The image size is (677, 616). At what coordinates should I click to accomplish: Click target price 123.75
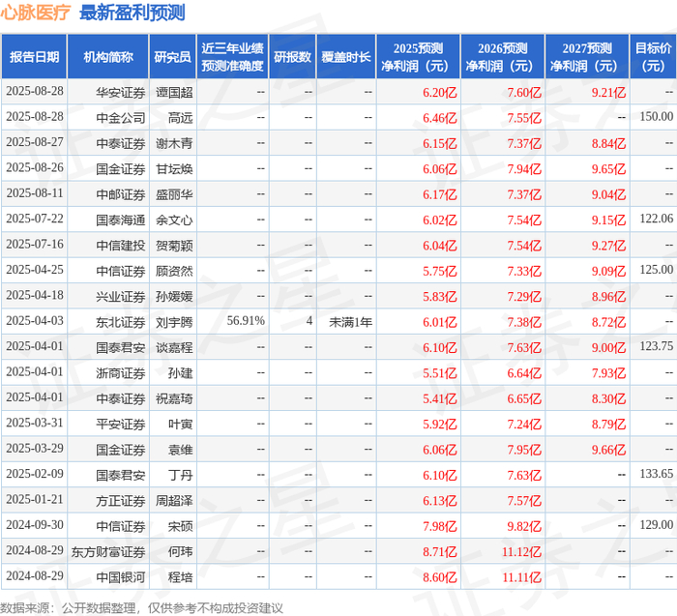tap(657, 346)
